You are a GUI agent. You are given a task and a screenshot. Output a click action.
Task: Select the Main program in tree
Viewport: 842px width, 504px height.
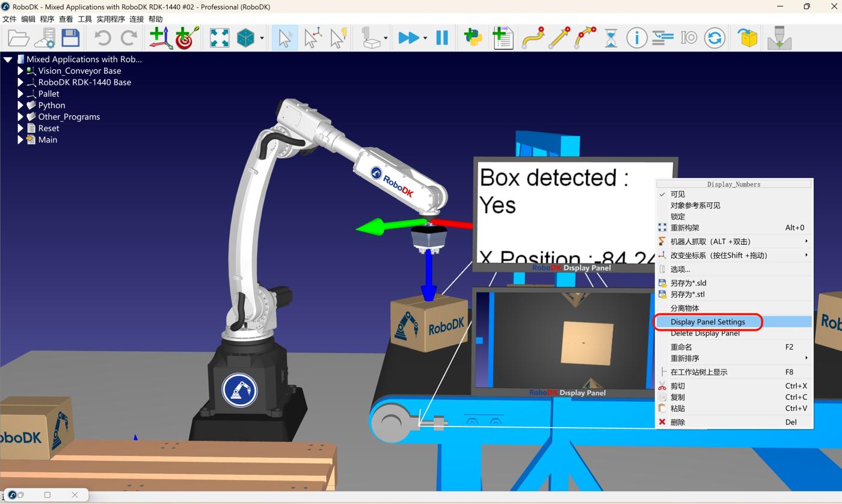coord(48,140)
